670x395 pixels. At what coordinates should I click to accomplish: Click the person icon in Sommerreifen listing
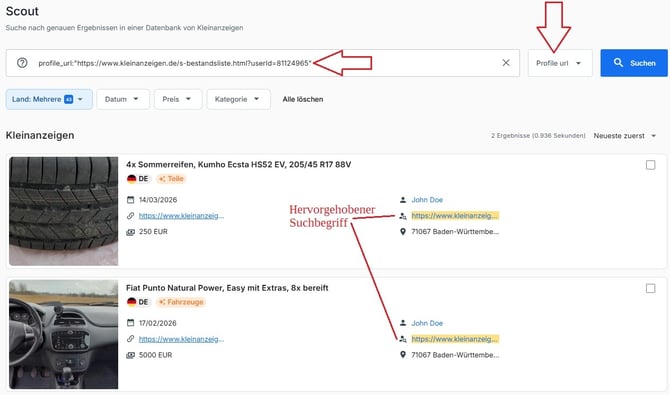(403, 200)
